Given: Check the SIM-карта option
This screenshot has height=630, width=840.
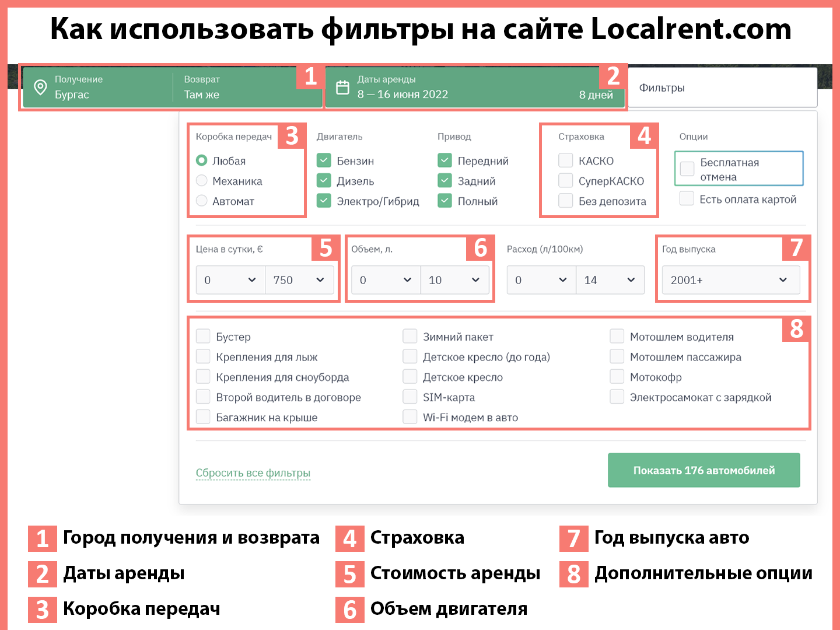Looking at the screenshot, I should pyautogui.click(x=410, y=397).
